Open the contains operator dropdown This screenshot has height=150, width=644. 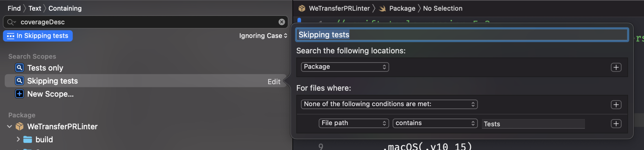(x=435, y=123)
